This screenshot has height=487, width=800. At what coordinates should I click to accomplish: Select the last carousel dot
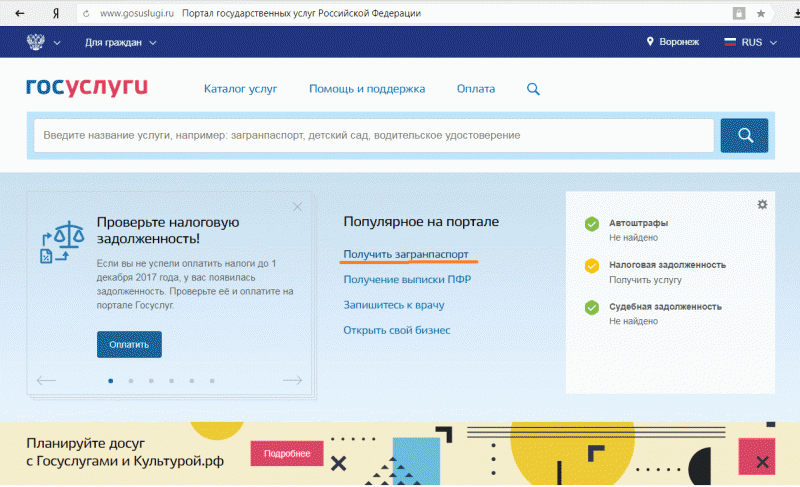(x=212, y=381)
